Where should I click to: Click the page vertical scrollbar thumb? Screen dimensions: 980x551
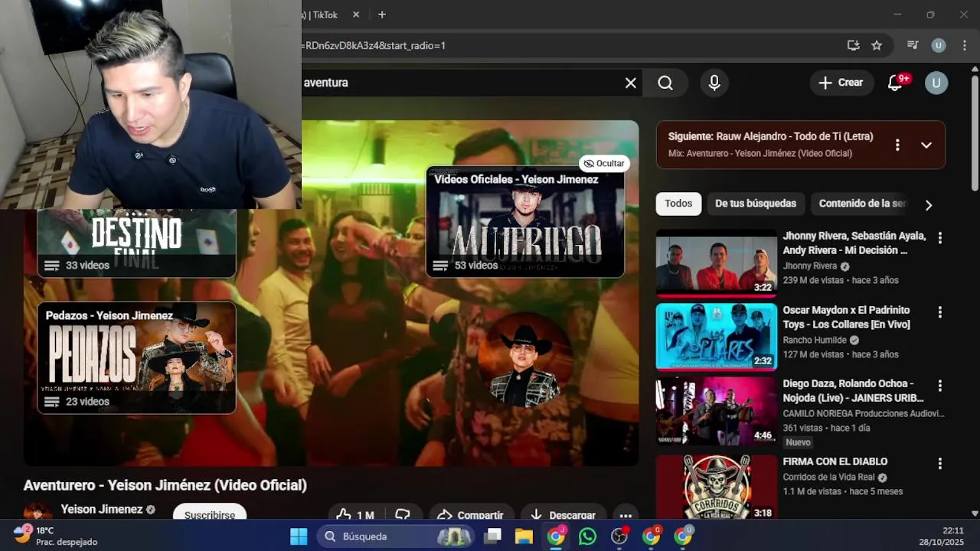(x=975, y=133)
